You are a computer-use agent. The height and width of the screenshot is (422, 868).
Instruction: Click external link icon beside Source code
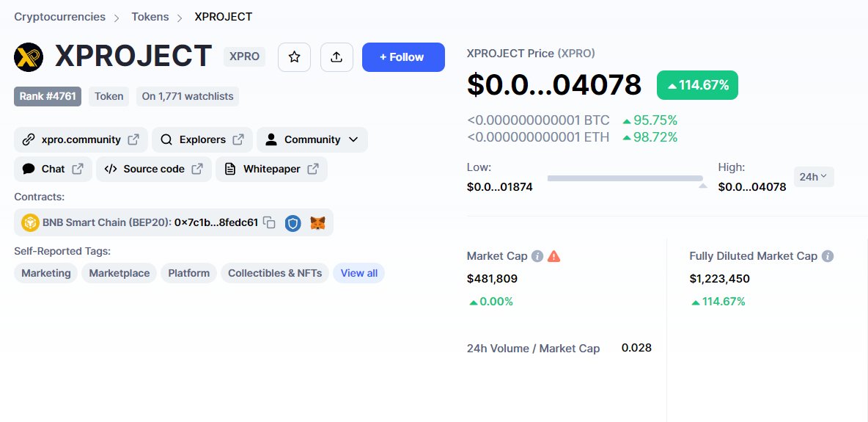(197, 169)
